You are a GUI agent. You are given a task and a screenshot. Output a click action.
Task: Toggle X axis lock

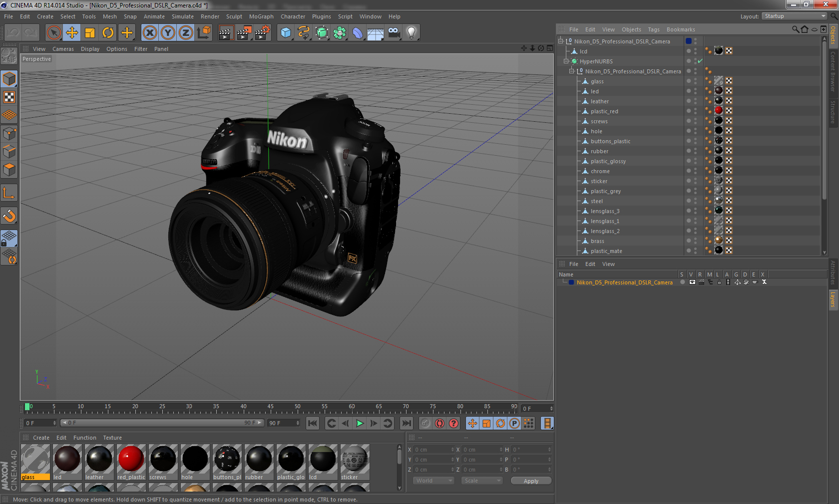click(149, 33)
